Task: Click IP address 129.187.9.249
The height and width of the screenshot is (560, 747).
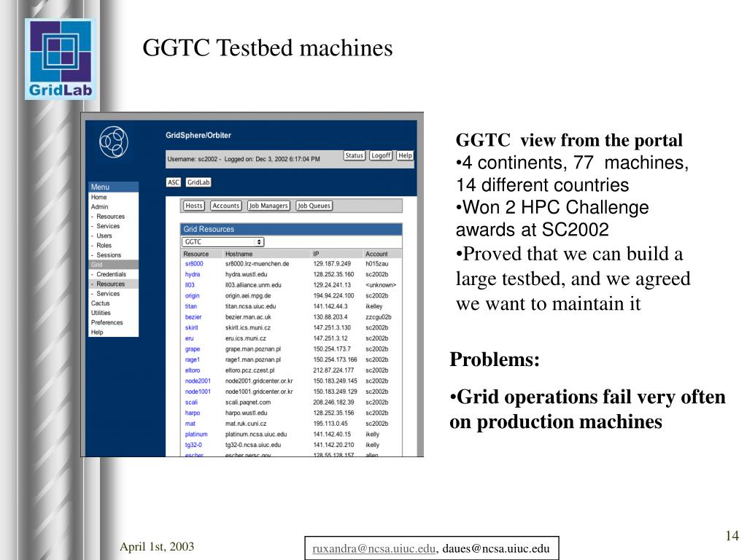Action: [x=332, y=264]
